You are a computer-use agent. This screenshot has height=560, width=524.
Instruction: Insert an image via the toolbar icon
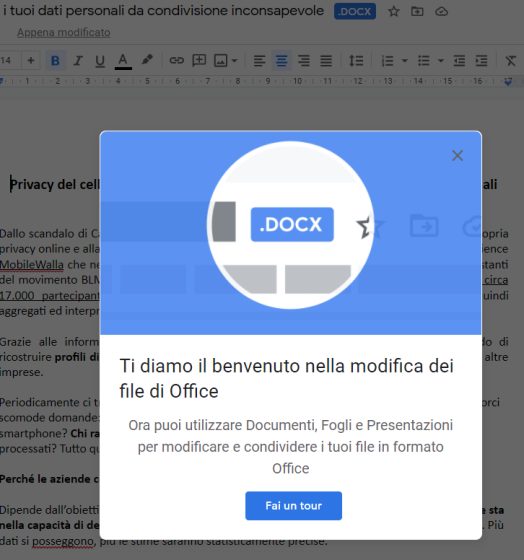220,60
